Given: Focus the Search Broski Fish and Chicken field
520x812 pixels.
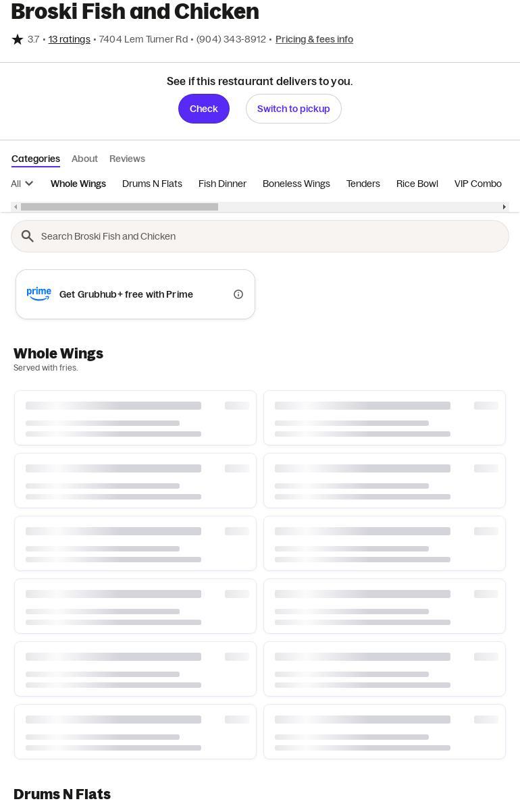Looking at the screenshot, I should [260, 236].
